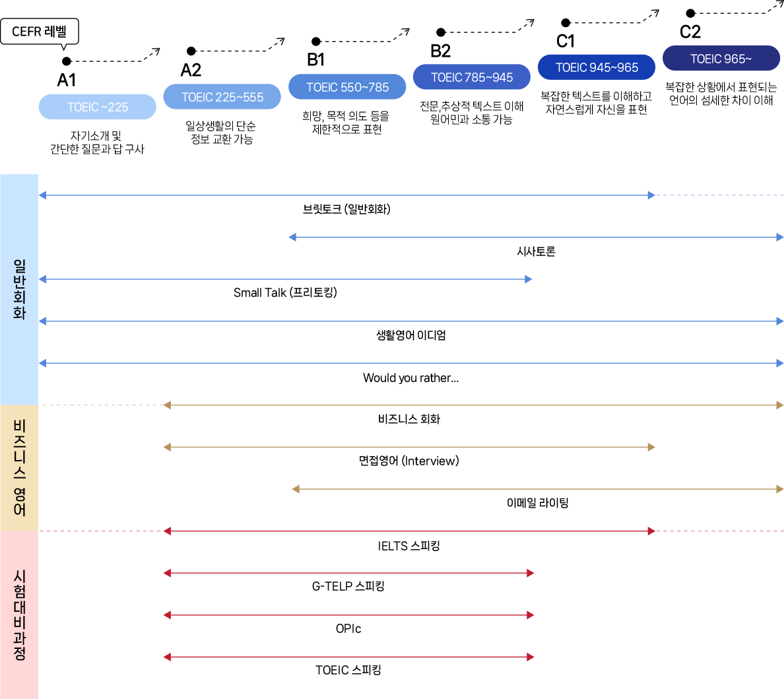This screenshot has height=699, width=784.
Task: Click the 비즈니스 회화 course label
Action: [x=409, y=419]
